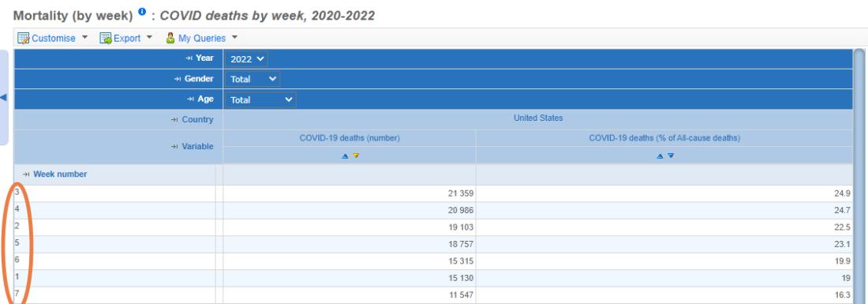Click the percentage cell 22.5

(x=664, y=227)
